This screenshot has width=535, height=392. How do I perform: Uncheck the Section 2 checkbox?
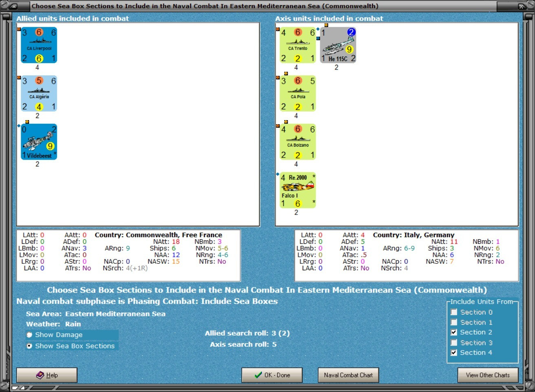tap(454, 332)
